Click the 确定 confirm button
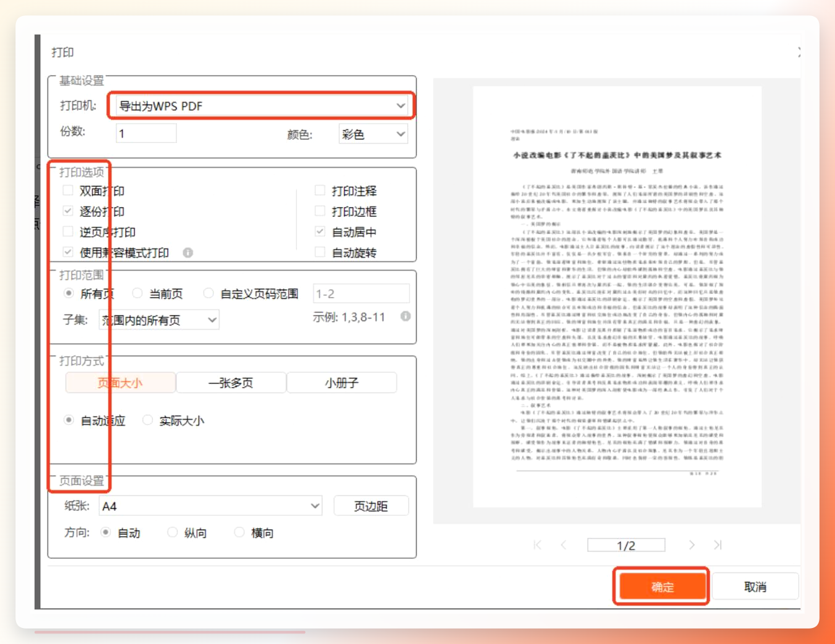The width and height of the screenshot is (835, 644). [663, 587]
